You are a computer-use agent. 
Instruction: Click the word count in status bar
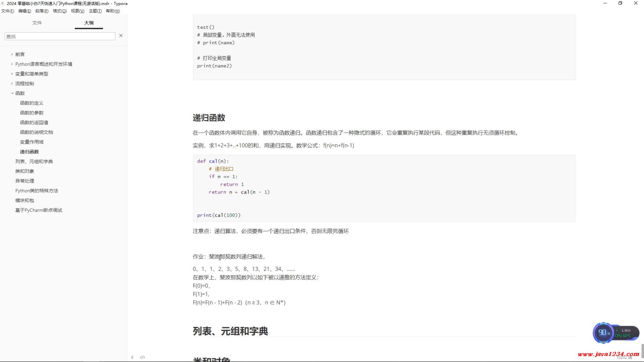coord(624,358)
